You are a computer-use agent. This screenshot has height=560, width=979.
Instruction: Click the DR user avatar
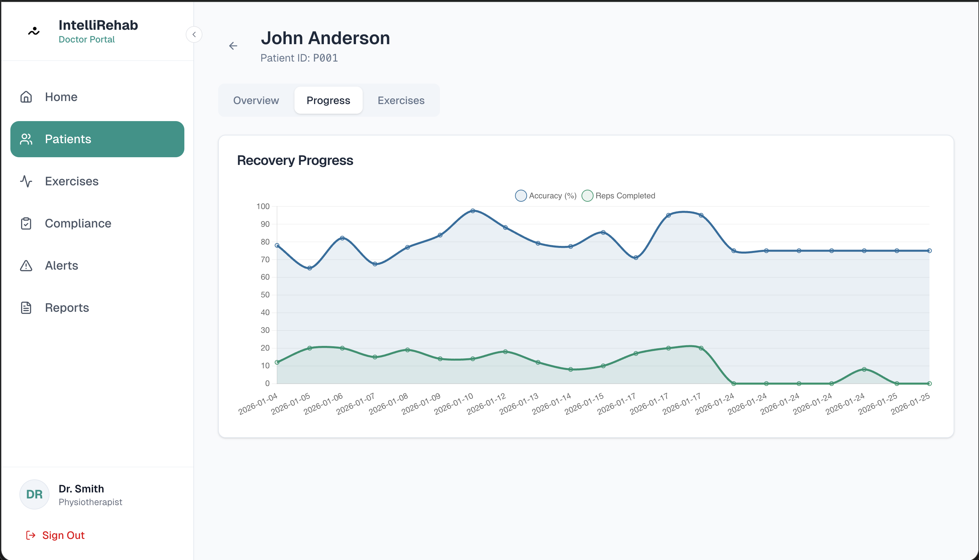point(34,495)
